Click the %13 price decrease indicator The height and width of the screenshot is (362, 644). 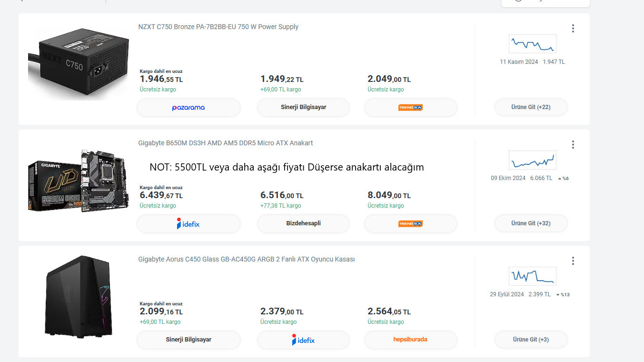pos(563,295)
